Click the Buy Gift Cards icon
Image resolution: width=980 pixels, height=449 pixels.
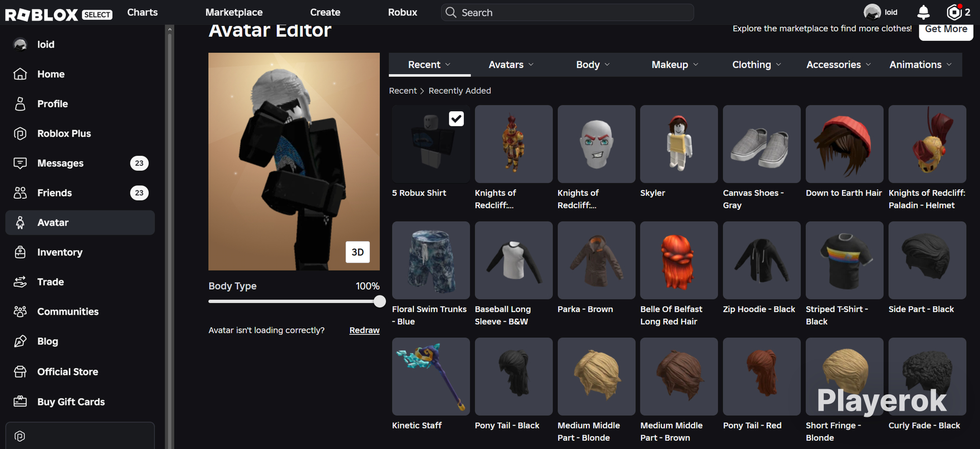(x=20, y=401)
